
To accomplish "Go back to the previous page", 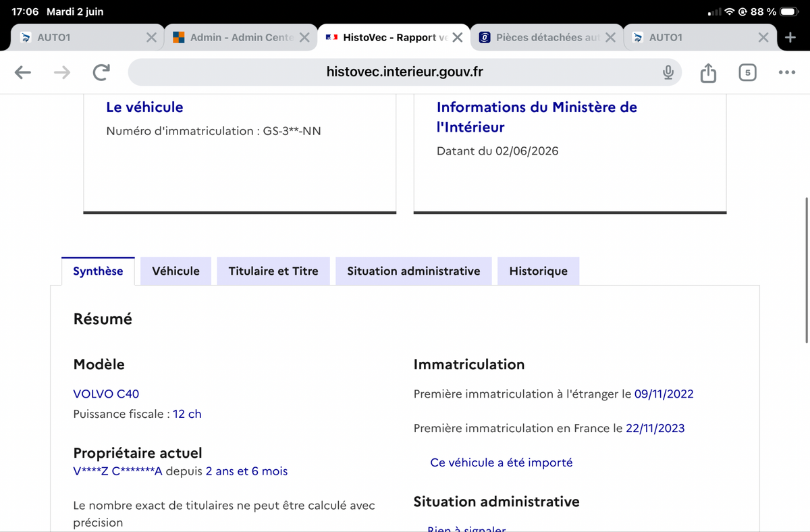I will click(x=23, y=72).
